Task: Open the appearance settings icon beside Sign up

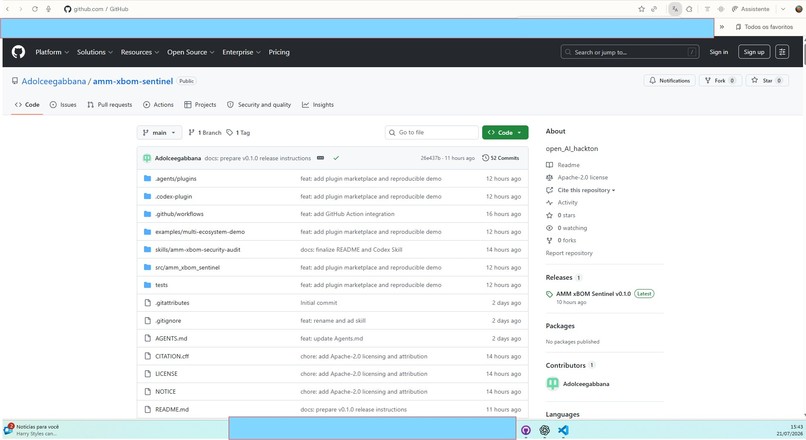Action: [x=782, y=52]
